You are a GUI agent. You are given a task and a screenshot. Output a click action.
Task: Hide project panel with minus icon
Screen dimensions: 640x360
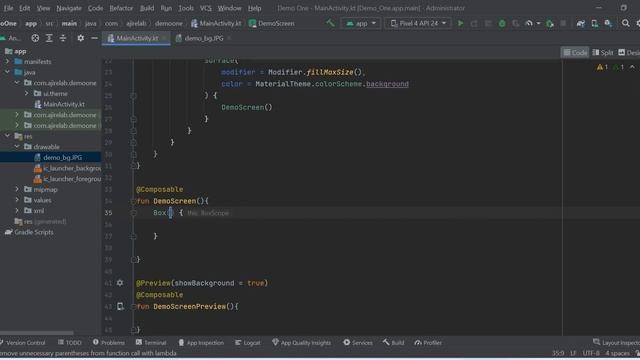click(94, 38)
